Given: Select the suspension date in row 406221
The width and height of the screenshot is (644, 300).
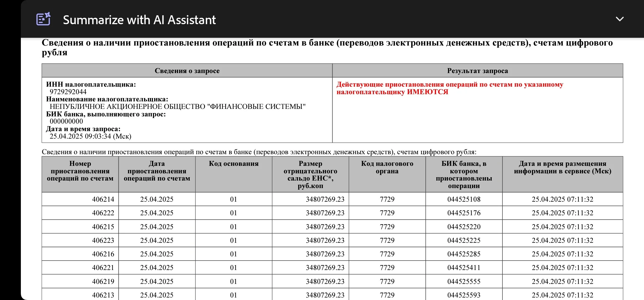Looking at the screenshot, I should coord(157,267).
